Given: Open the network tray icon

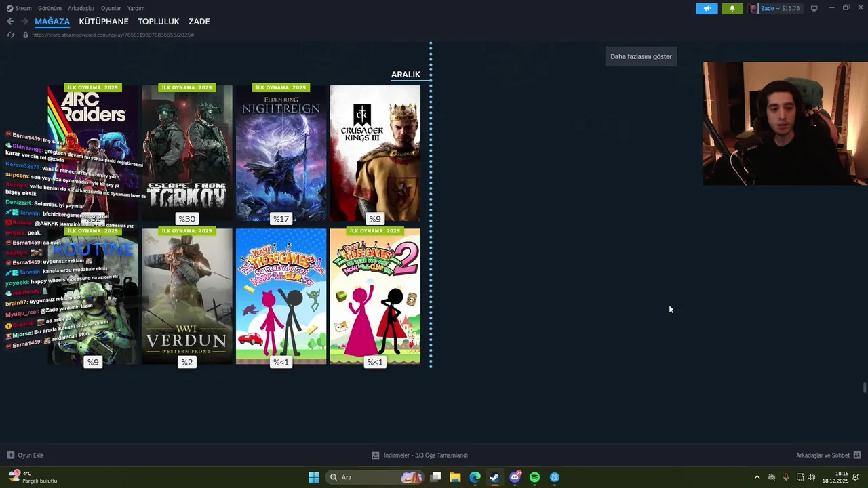Looking at the screenshot, I should coord(800,477).
